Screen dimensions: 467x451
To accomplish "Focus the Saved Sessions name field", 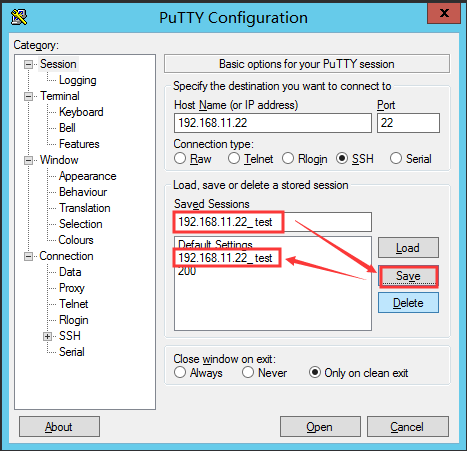I will [x=273, y=222].
